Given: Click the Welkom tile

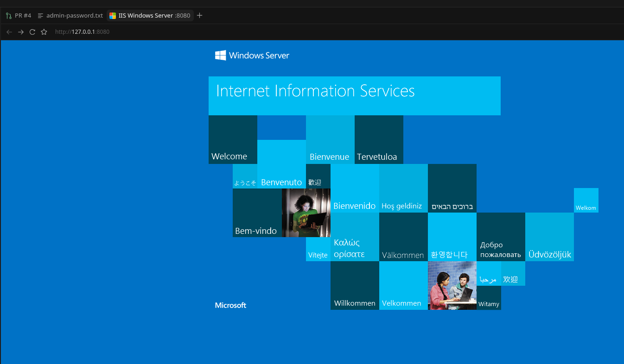Looking at the screenshot, I should tap(586, 201).
